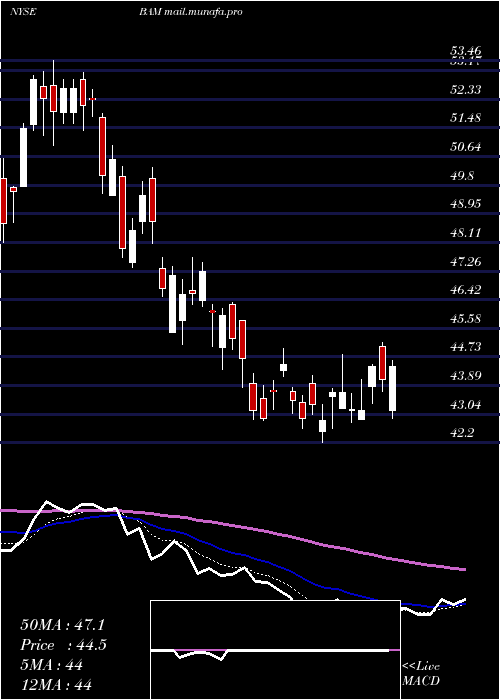This screenshot has width=500, height=700.
Task: Click the last white candlestick on the right
Action: [392, 388]
